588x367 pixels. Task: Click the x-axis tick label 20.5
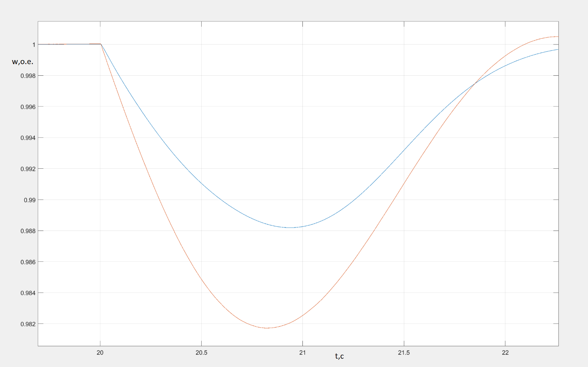click(x=201, y=353)
